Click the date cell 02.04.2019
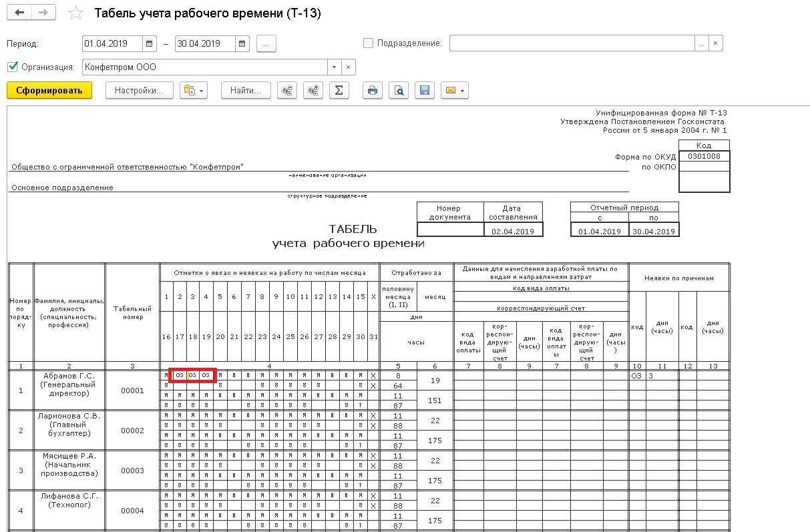810x532 pixels. click(x=513, y=230)
